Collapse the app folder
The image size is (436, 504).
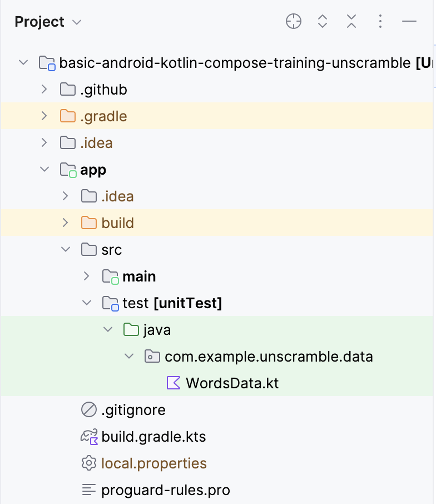point(44,169)
